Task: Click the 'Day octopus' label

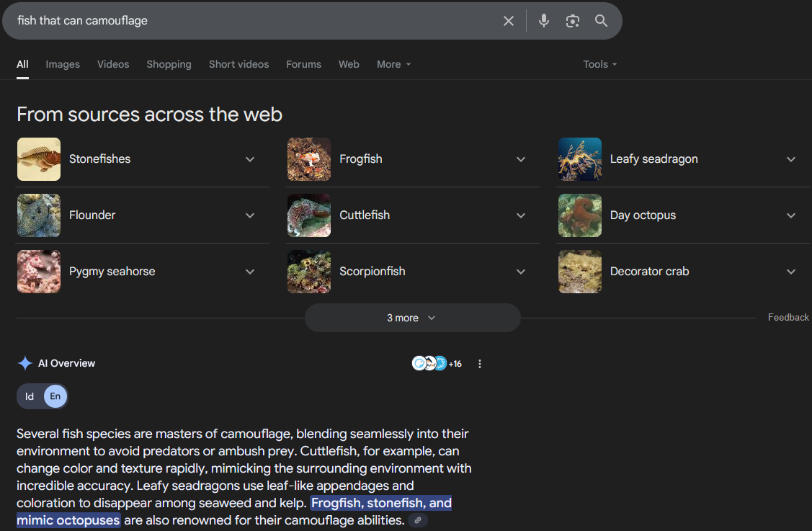Action: (643, 215)
